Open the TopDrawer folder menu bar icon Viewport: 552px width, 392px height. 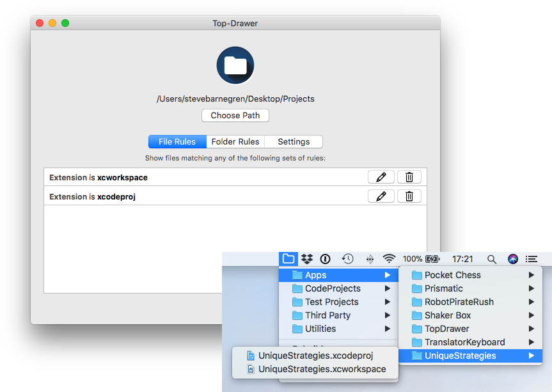(x=288, y=258)
